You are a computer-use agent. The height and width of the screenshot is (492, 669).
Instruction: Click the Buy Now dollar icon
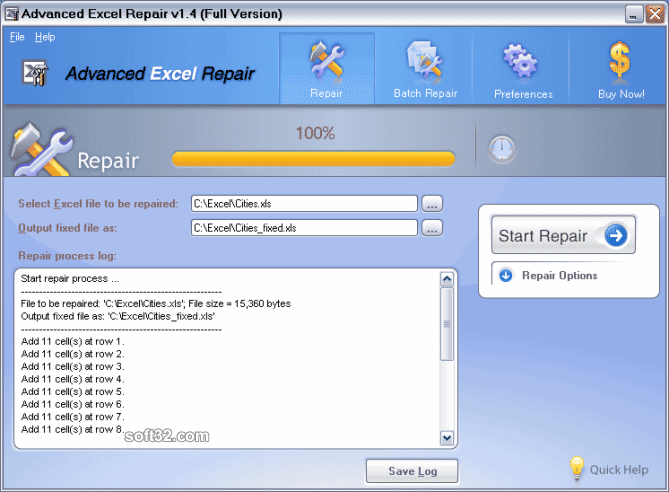pyautogui.click(x=620, y=62)
